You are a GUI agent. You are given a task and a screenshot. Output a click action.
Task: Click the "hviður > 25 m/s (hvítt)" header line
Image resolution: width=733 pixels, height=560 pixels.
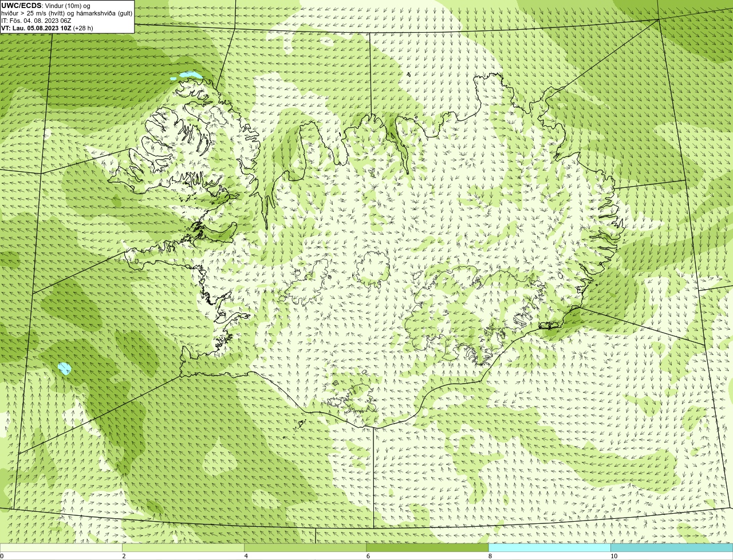(66, 13)
